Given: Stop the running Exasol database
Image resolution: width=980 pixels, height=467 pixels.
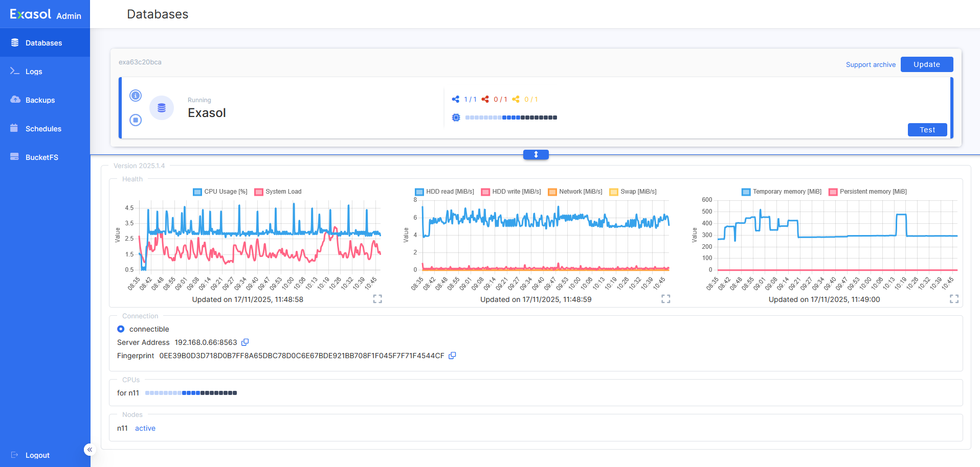Looking at the screenshot, I should click(136, 120).
